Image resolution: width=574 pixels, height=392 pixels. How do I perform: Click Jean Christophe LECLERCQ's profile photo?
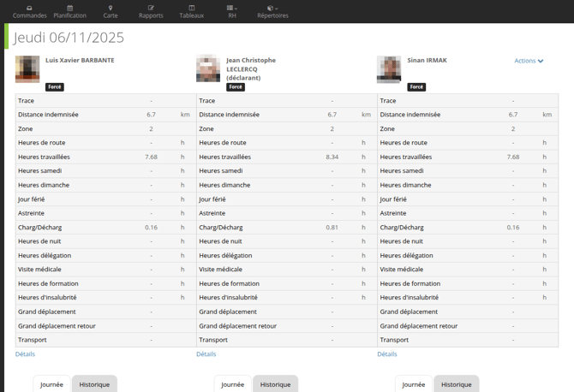pos(208,69)
